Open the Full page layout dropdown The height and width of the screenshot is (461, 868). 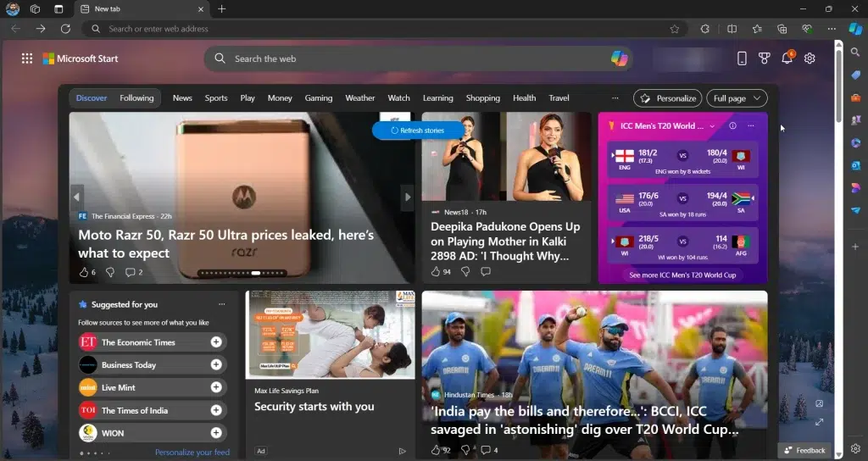[x=737, y=98]
